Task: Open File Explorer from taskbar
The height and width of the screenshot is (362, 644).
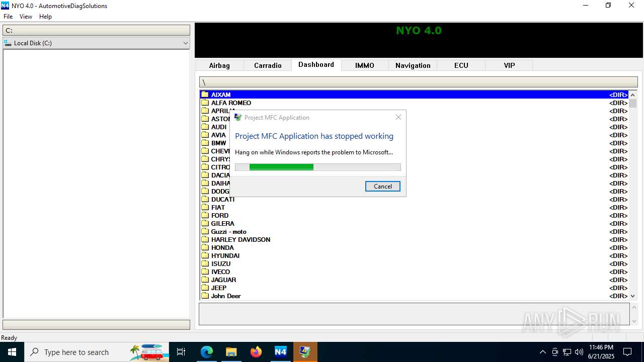Action: (x=231, y=352)
